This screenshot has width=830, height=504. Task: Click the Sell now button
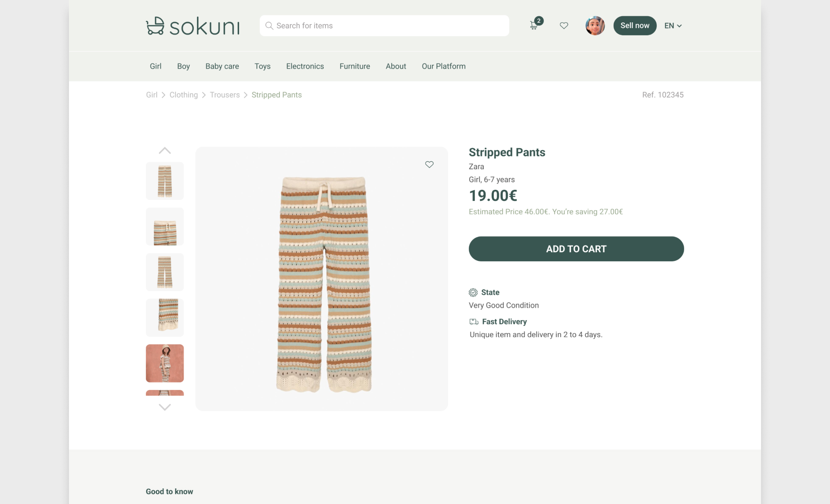[x=635, y=26]
